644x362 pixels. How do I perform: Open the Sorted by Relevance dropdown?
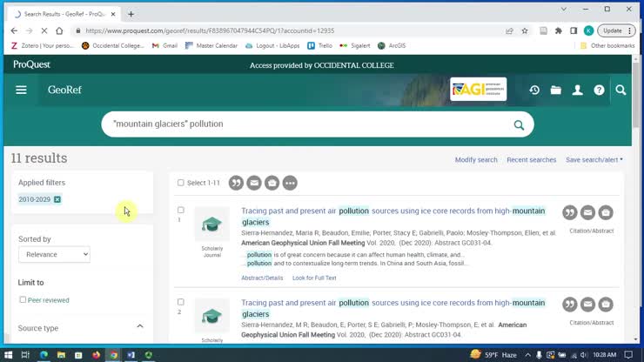click(54, 254)
